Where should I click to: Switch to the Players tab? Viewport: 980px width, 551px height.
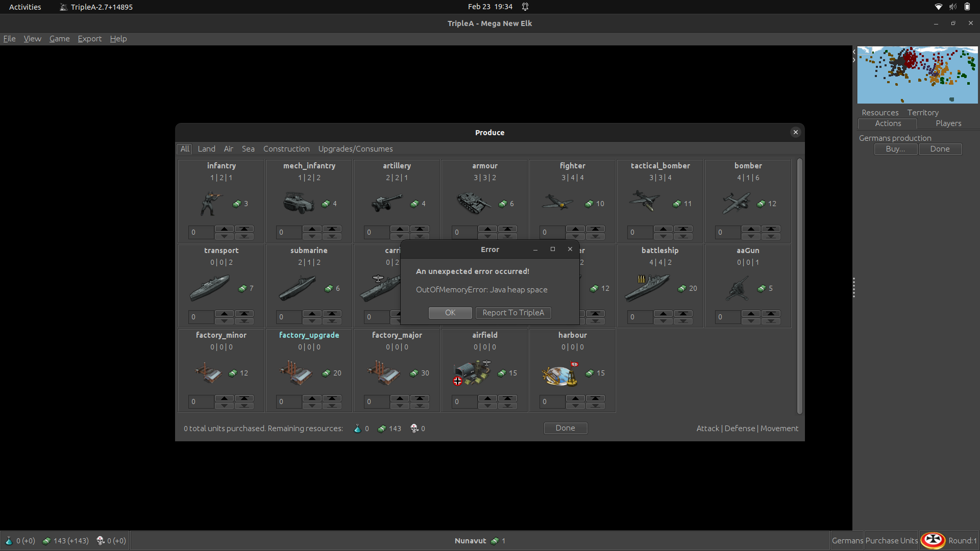click(x=948, y=123)
